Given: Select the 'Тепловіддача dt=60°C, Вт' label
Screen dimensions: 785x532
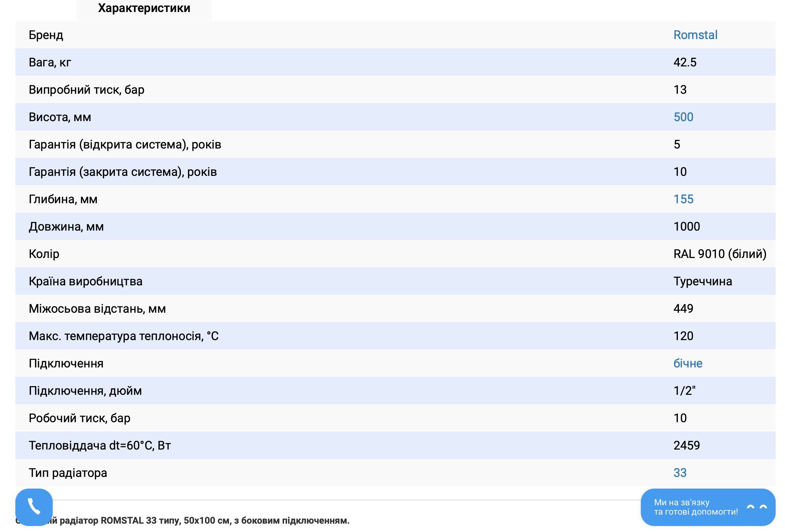Looking at the screenshot, I should pos(100,446).
